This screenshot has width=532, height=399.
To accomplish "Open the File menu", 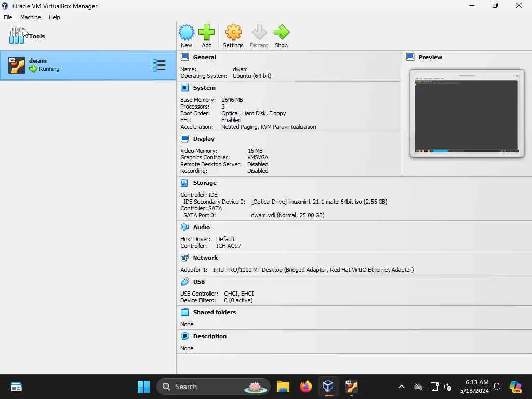I will (8, 17).
